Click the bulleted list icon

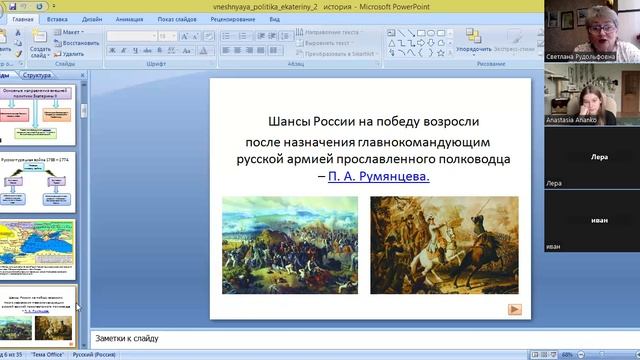coord(227,36)
